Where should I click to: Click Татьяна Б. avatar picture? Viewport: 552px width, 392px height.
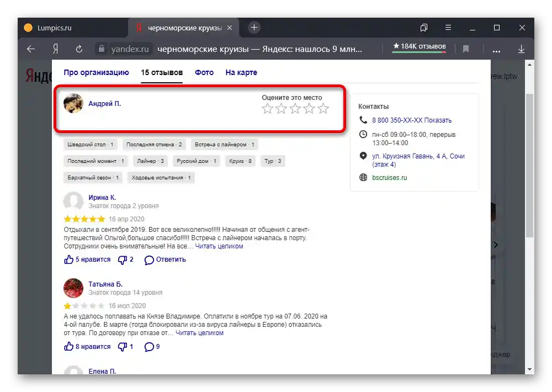click(x=73, y=288)
